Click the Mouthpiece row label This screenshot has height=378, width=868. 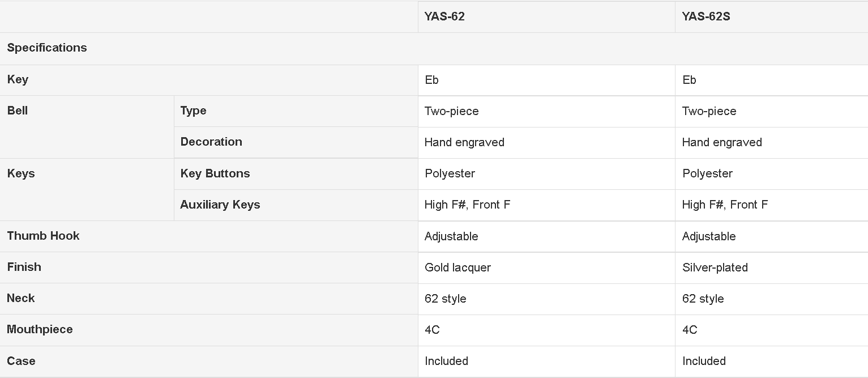(x=40, y=329)
